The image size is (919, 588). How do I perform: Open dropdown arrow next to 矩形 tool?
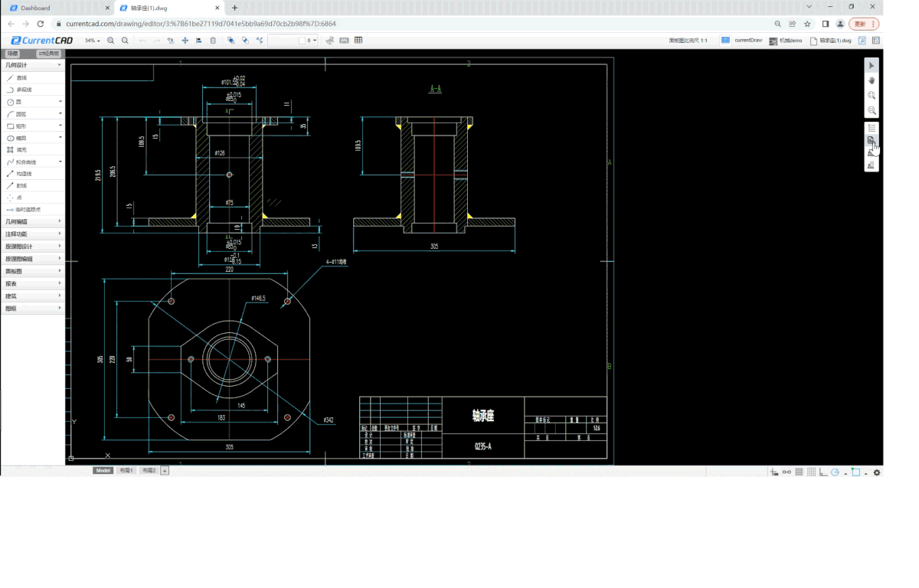(x=61, y=126)
